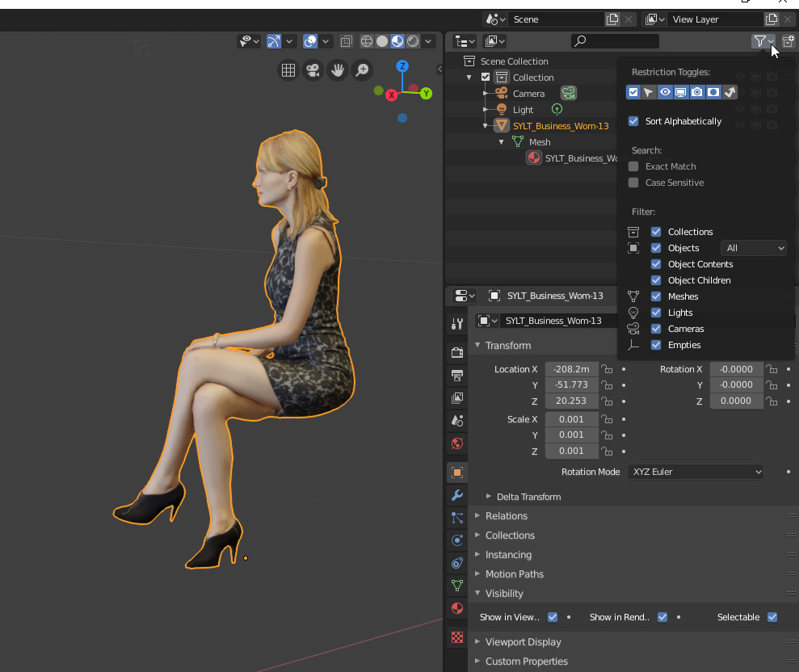The image size is (799, 672).
Task: Click the outliner search field
Action: 614,40
